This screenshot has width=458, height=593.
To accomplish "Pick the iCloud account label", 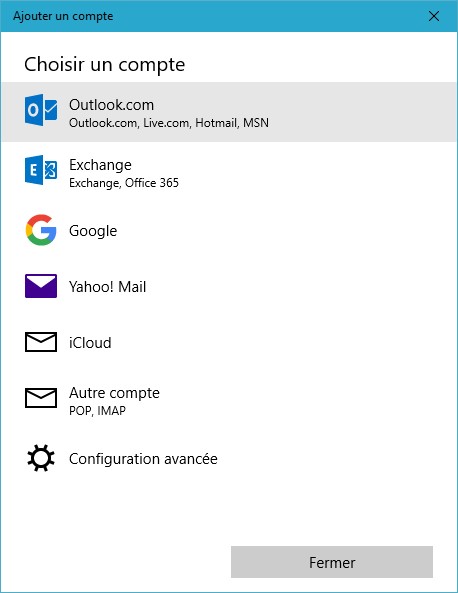I will (x=90, y=343).
